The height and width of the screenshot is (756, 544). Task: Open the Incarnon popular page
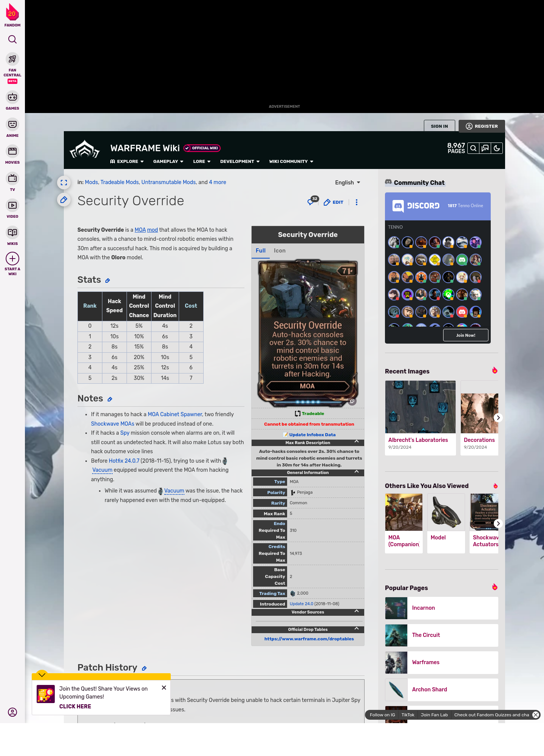(442, 608)
